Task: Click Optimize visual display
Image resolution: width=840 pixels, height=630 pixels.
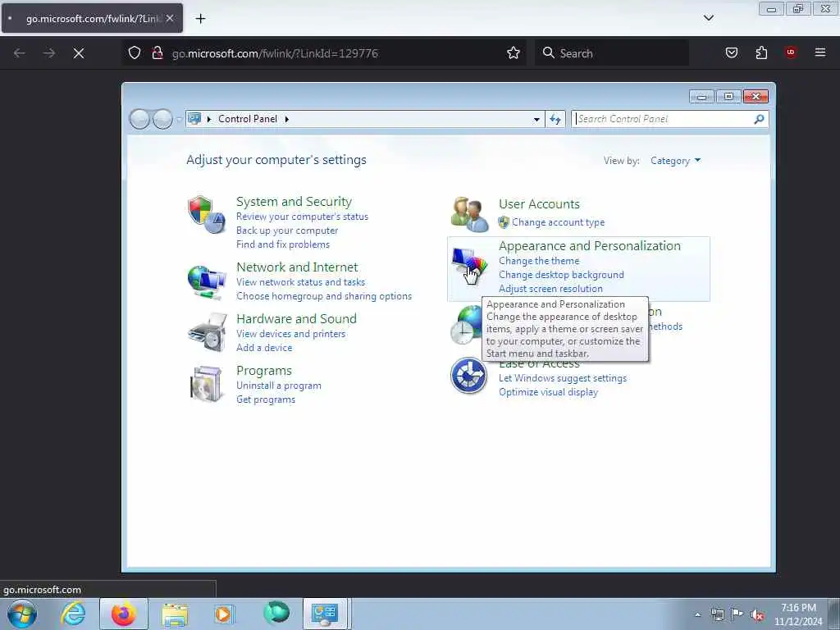Action: [548, 392]
